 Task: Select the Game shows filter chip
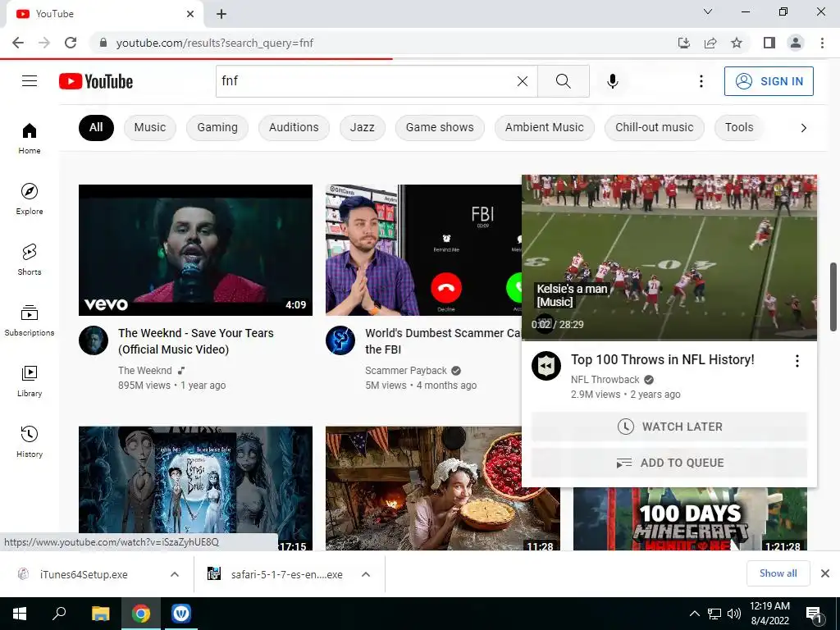coord(440,127)
